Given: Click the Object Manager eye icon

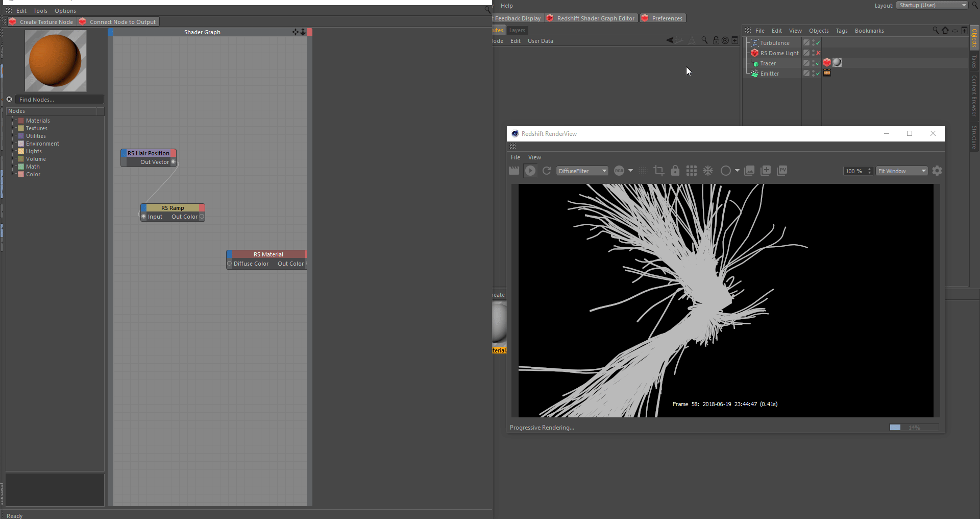Looking at the screenshot, I should click(x=955, y=31).
